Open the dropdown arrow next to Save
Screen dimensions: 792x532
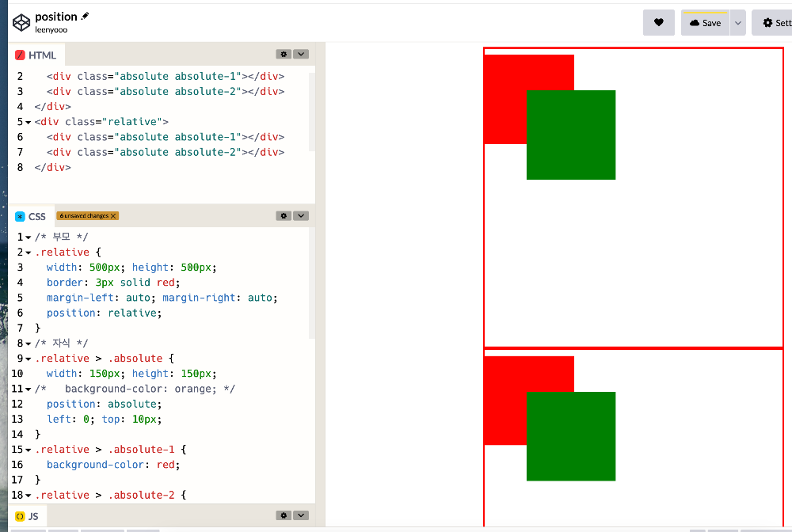tap(738, 23)
